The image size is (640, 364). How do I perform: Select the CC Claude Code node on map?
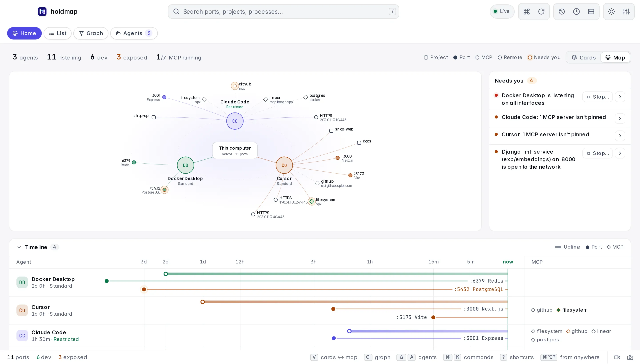click(x=235, y=121)
